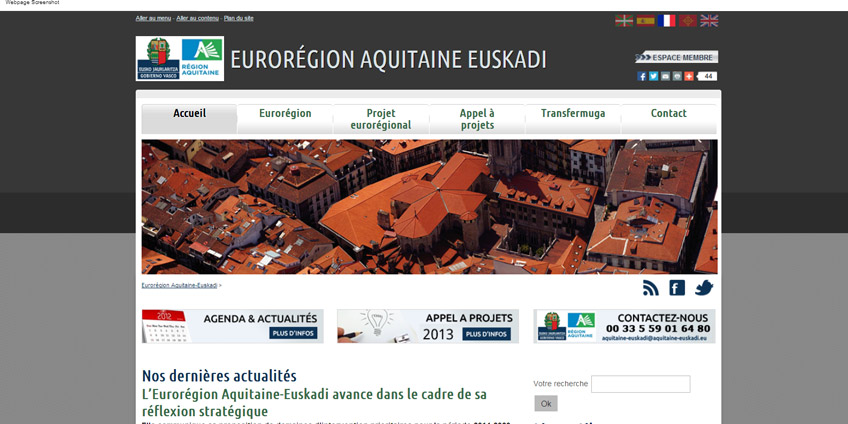
Task: Share by email icon in header
Action: (x=665, y=76)
